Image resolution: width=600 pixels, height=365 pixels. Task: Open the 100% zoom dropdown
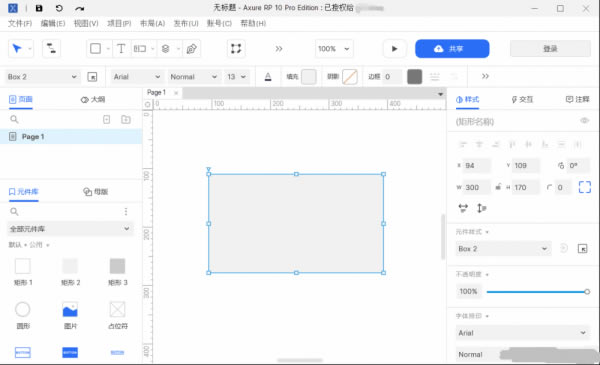334,49
